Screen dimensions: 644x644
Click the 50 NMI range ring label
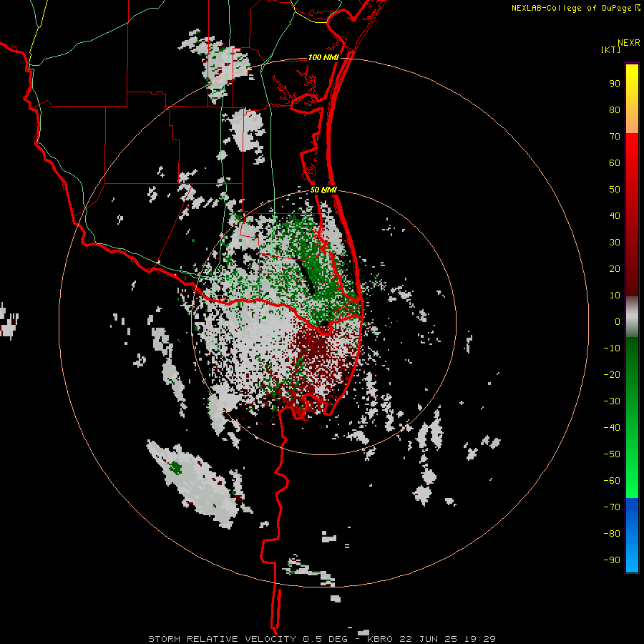coord(323,190)
